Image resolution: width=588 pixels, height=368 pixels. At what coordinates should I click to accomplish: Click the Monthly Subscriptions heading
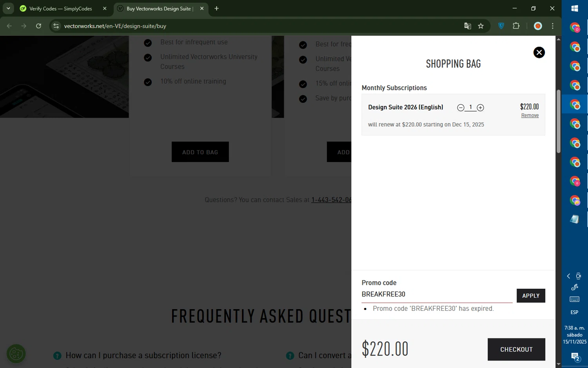pyautogui.click(x=394, y=88)
